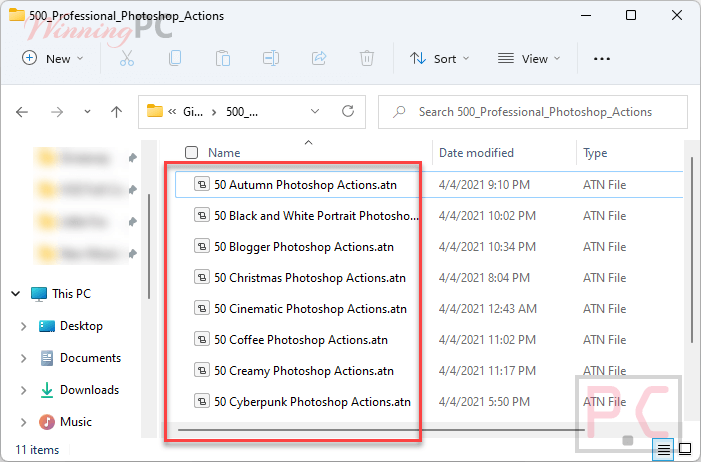
Task: Click icon of 50 Coffee Photoshop Actions.atn
Action: [202, 339]
